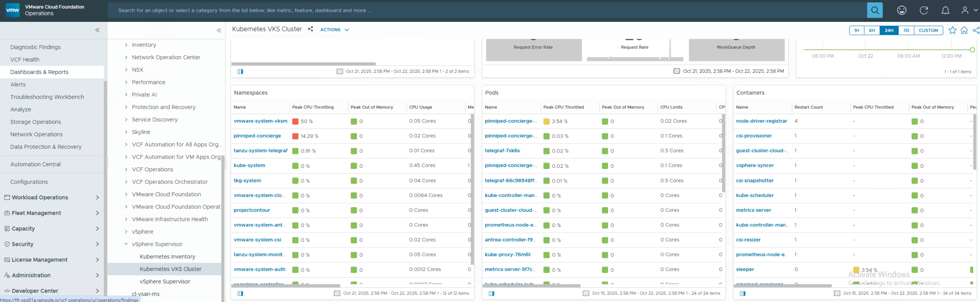This screenshot has width=980, height=302.
Task: Open the ACTIONS dropdown
Action: tap(334, 30)
